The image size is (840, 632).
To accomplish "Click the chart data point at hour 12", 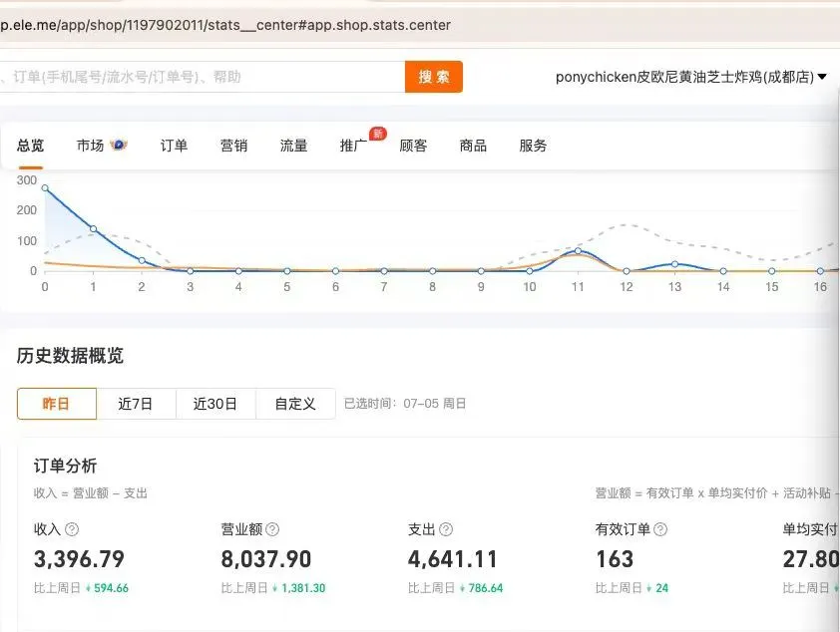I will pos(627,271).
